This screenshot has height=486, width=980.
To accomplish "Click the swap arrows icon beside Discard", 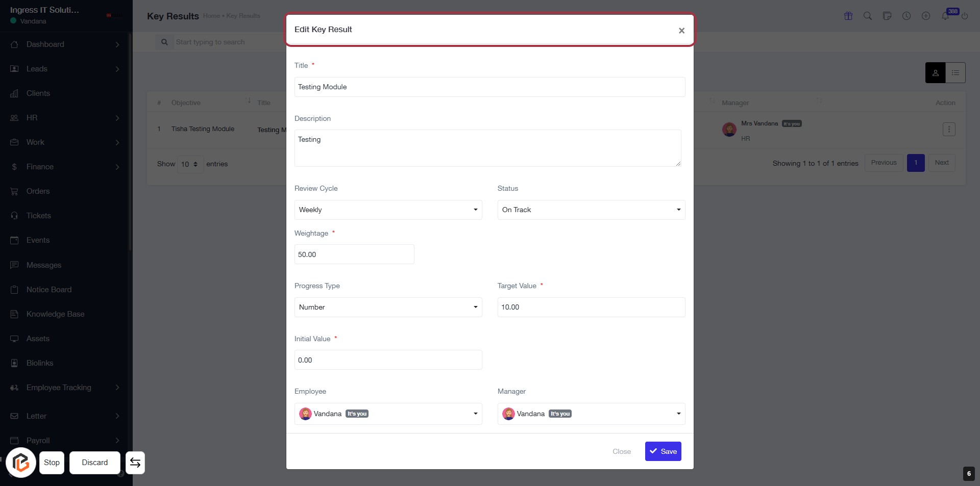I will [x=135, y=463].
